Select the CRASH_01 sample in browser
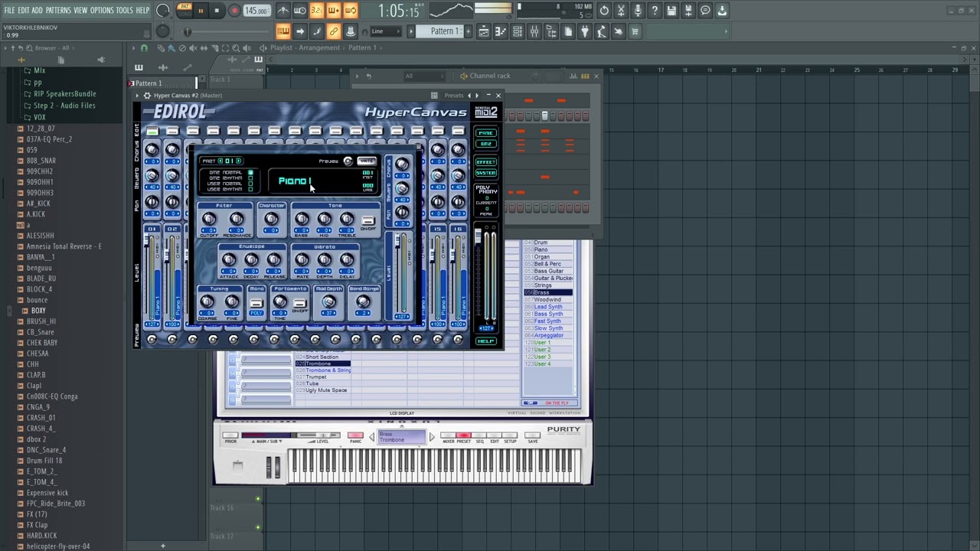This screenshot has height=551, width=980. point(41,418)
